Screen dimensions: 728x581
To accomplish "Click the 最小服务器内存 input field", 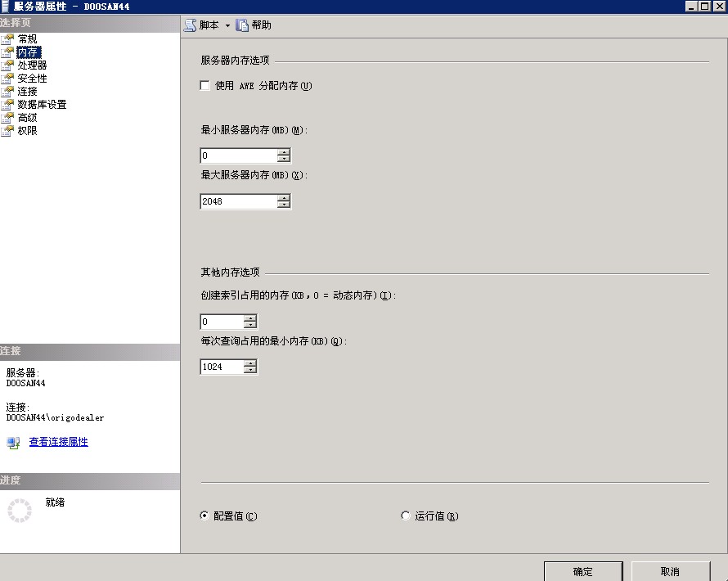I will tap(239, 155).
